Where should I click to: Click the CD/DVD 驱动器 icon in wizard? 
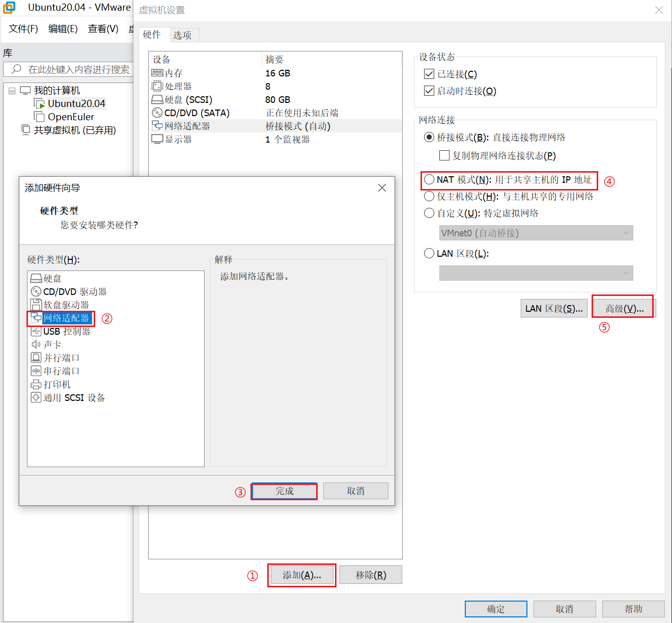pyautogui.click(x=36, y=291)
